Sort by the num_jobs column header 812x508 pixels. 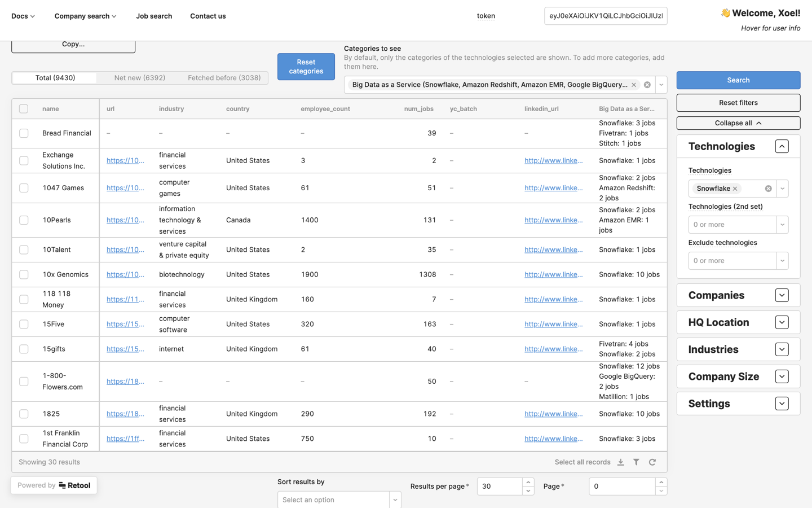[x=419, y=109]
